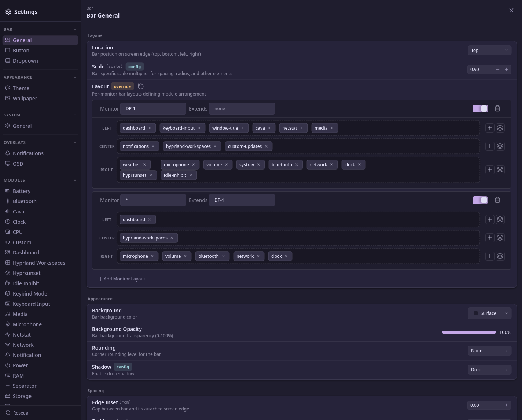Delete the wildcard monitor layout via trash icon
Viewport: 522px width, 420px height.
point(497,200)
